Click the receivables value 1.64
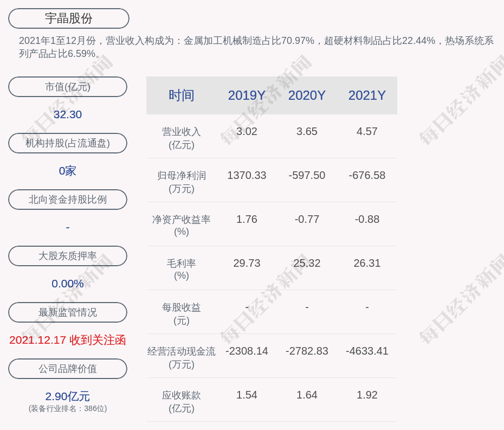Image resolution: width=504 pixels, height=430 pixels. click(x=307, y=395)
